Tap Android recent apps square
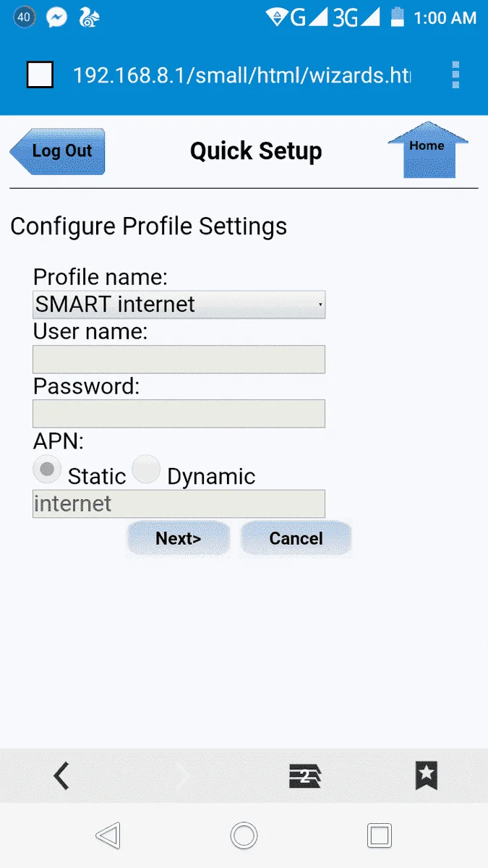Screen dimensions: 488x868 pos(380,835)
